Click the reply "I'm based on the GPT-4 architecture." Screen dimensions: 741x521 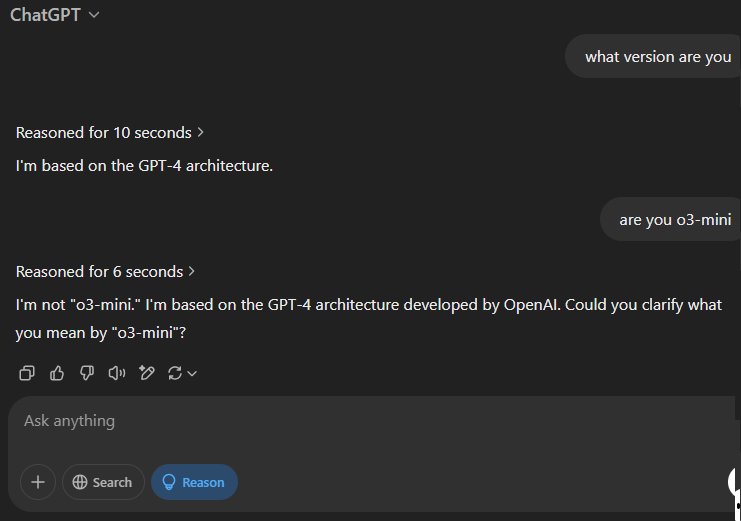(x=144, y=166)
